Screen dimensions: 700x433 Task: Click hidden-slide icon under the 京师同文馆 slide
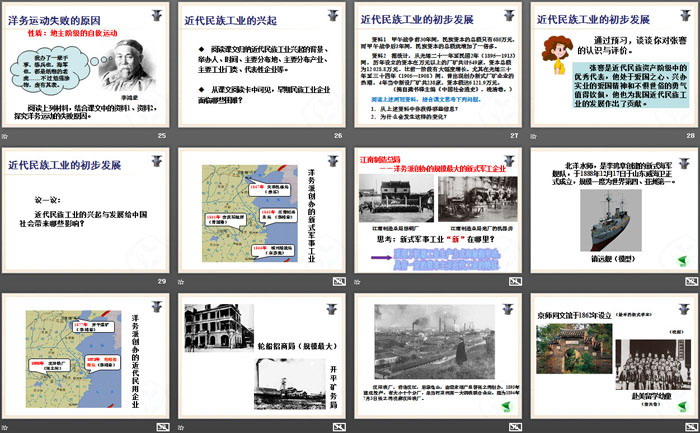[691, 427]
